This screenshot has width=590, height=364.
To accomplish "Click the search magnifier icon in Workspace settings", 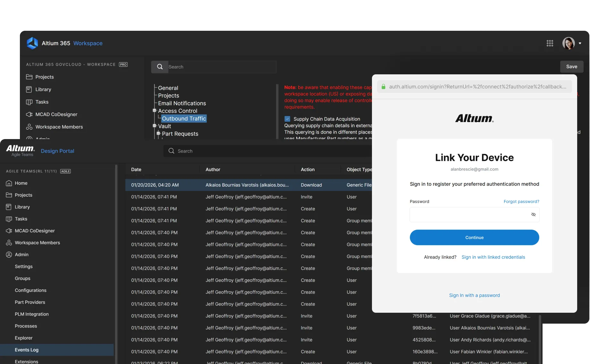I will [x=160, y=67].
